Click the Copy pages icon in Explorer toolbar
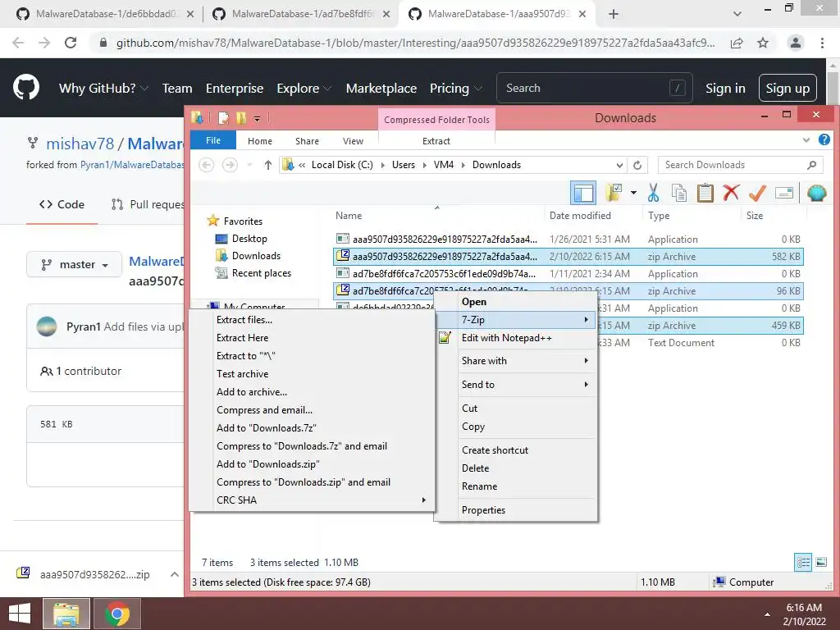Screen dimensions: 840x630 click(678, 193)
